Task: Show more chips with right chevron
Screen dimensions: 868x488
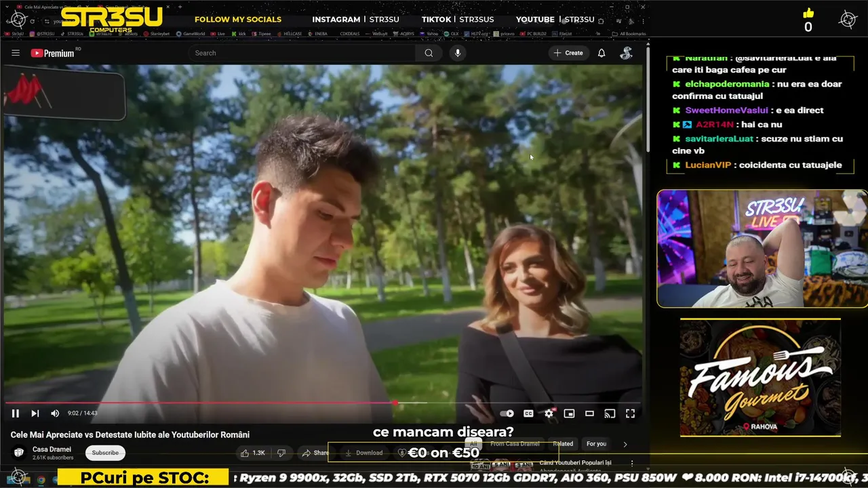Action: (625, 445)
